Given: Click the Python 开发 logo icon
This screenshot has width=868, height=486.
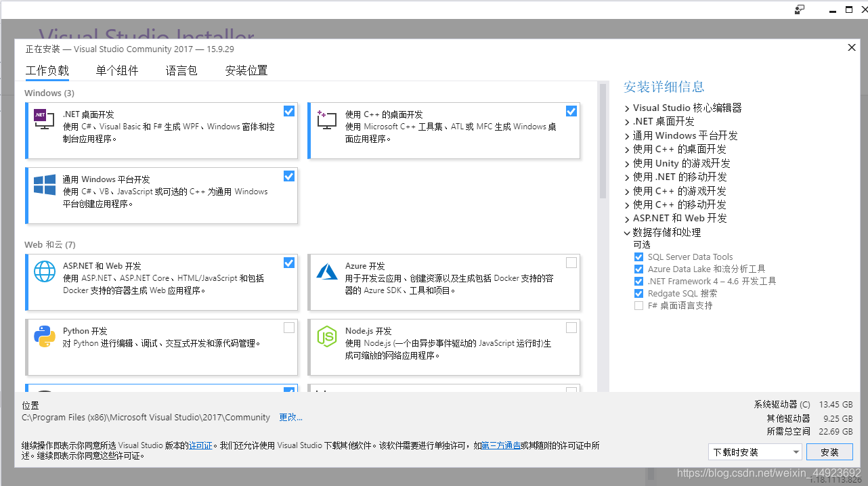Looking at the screenshot, I should pos(44,336).
